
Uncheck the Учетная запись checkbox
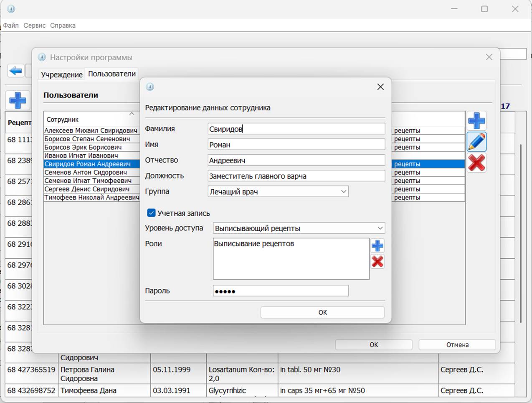click(x=151, y=213)
